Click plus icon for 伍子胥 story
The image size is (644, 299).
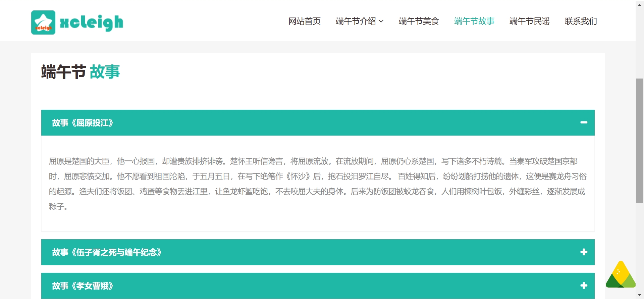(584, 252)
